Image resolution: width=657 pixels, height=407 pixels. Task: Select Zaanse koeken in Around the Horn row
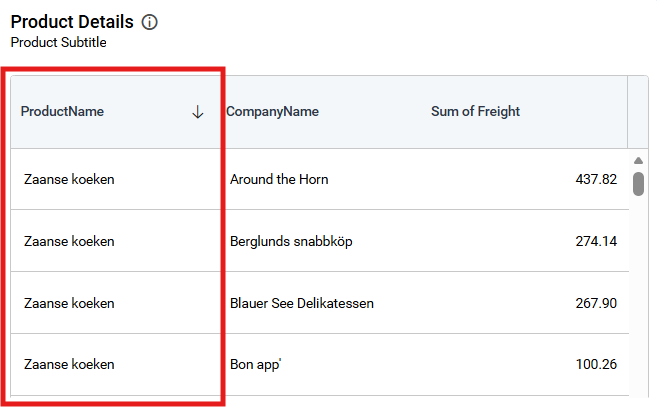(69, 180)
